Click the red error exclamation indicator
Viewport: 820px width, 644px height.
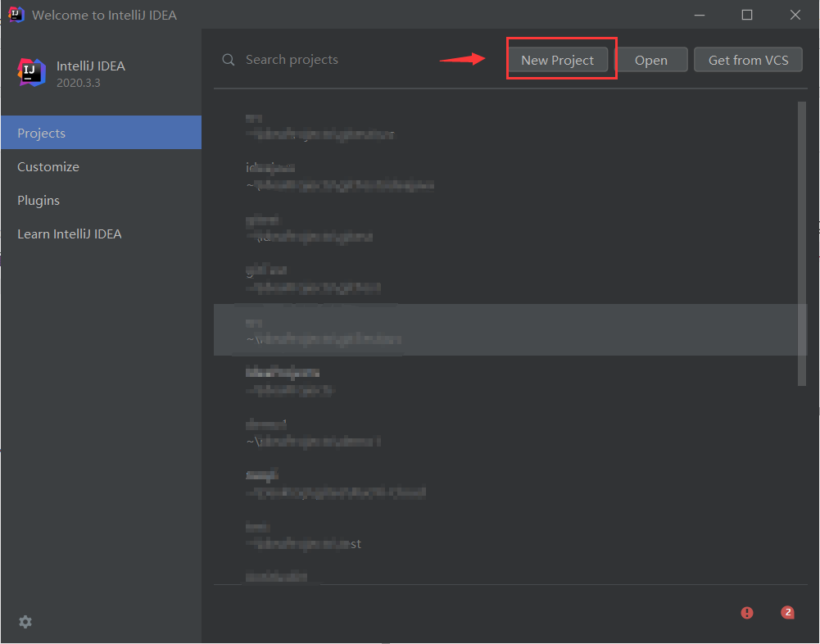click(747, 613)
